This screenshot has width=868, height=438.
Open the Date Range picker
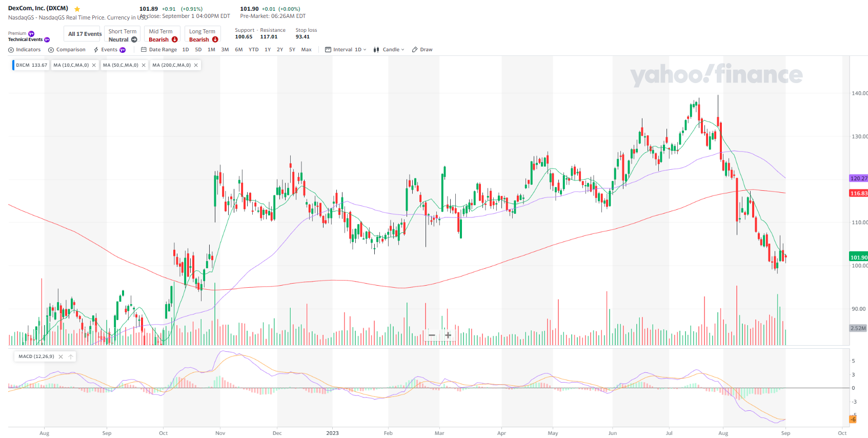[159, 50]
